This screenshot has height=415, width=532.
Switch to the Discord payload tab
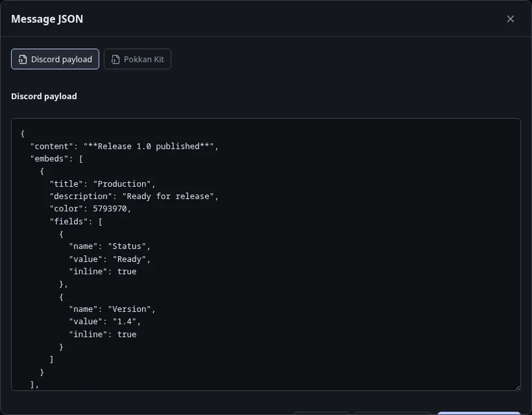tap(55, 60)
